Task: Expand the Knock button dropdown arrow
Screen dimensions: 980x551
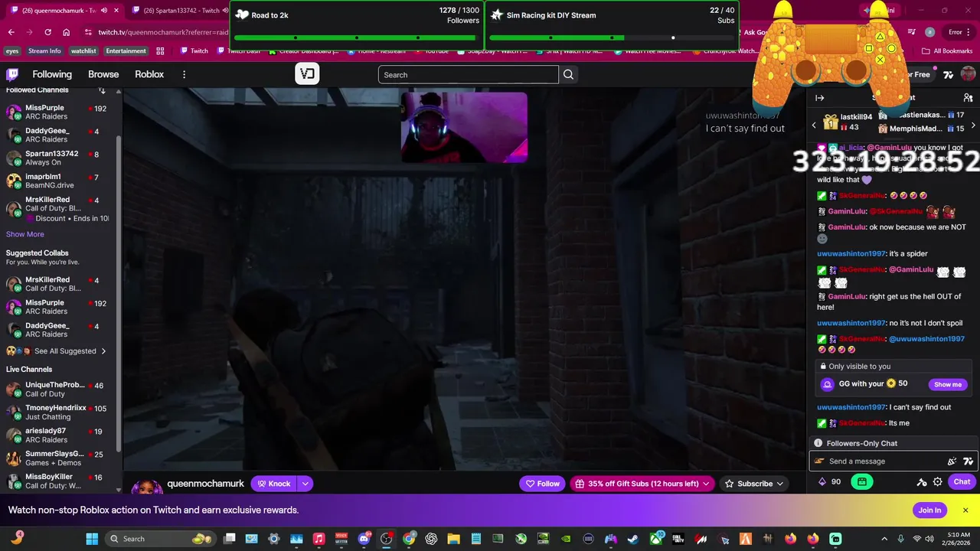Action: pos(305,484)
